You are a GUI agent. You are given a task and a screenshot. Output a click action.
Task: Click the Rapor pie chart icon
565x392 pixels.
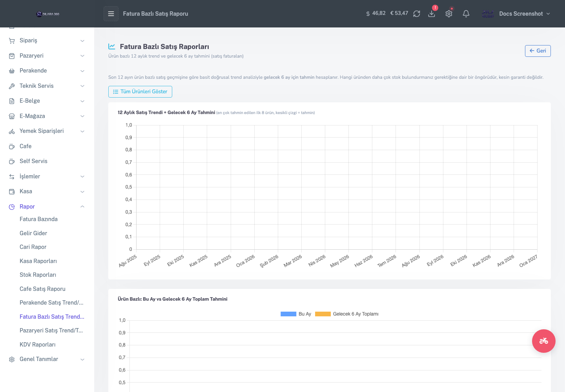point(12,207)
